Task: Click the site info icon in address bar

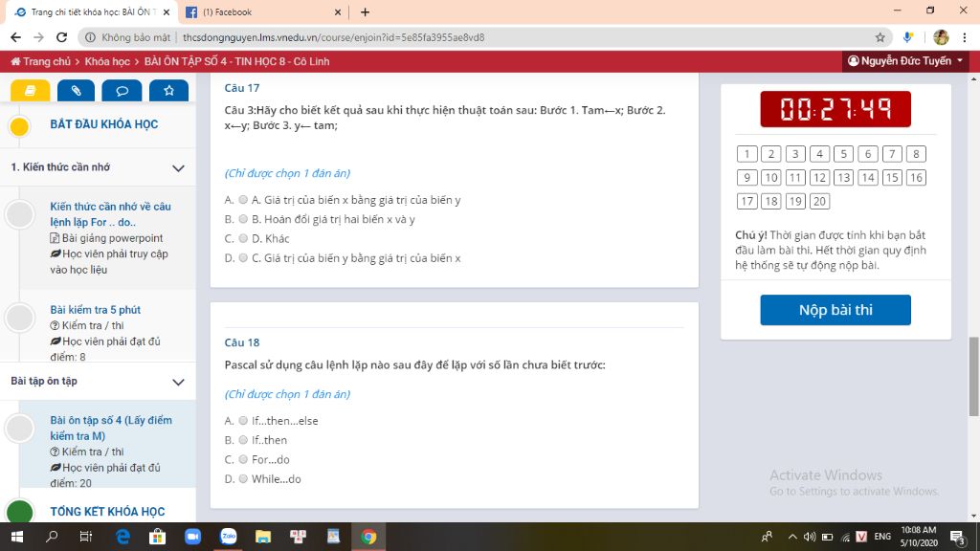Action: (90, 37)
